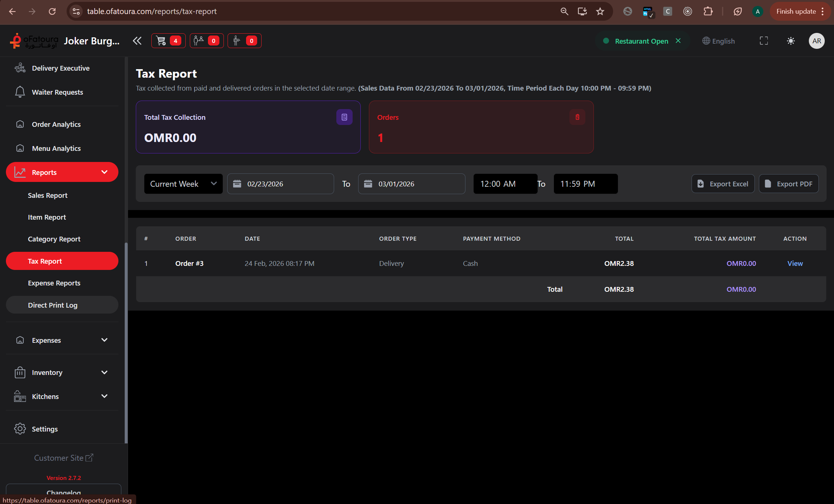Screen dimensions: 834x504
Task: Click the Total Tax Collection calculator icon
Action: click(344, 117)
